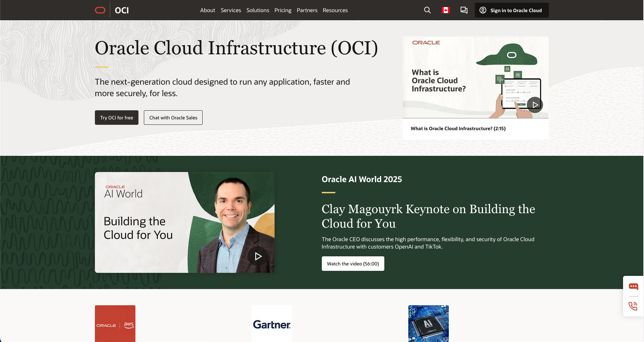
Task: Open the About menu
Action: 207,10
